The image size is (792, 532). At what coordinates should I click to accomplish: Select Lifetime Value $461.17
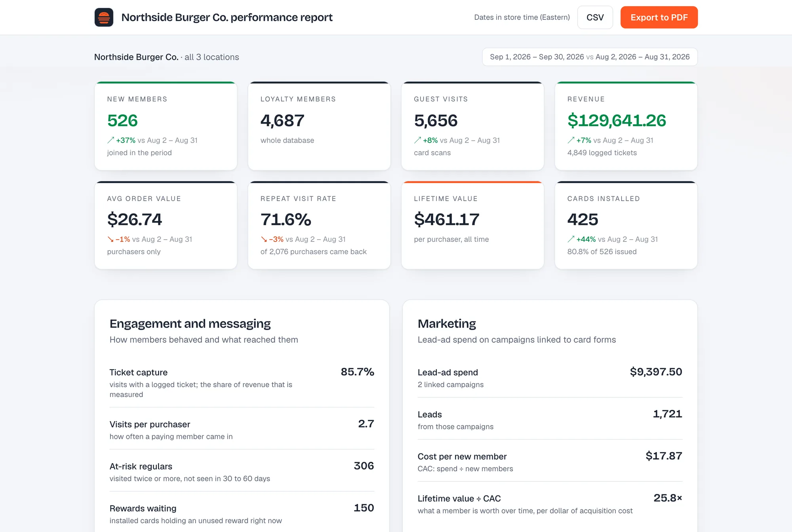click(x=447, y=219)
